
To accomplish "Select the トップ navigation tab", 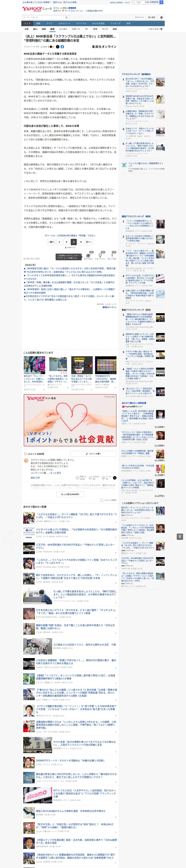I will 27,24.
